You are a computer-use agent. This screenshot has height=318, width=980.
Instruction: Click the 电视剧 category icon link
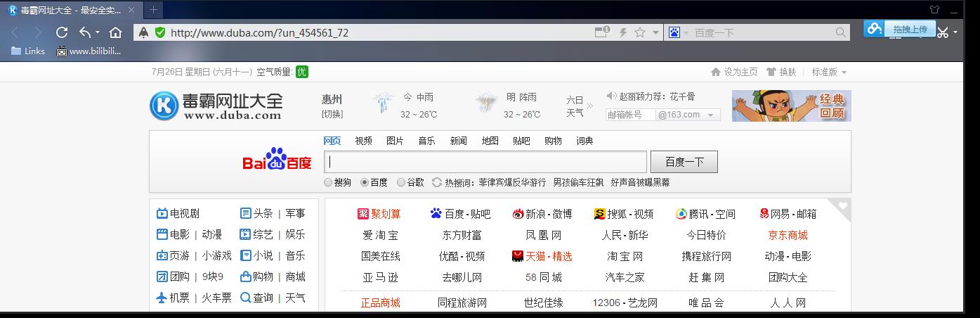(x=178, y=213)
